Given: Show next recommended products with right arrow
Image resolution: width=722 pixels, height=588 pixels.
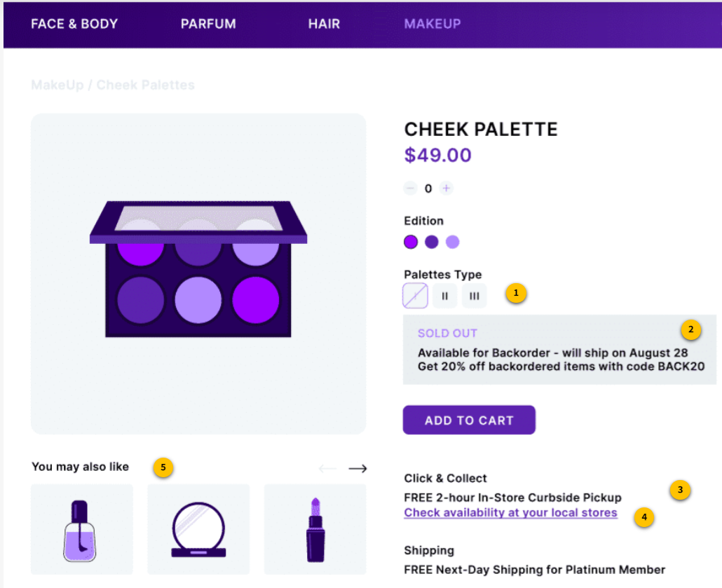Looking at the screenshot, I should tap(357, 468).
